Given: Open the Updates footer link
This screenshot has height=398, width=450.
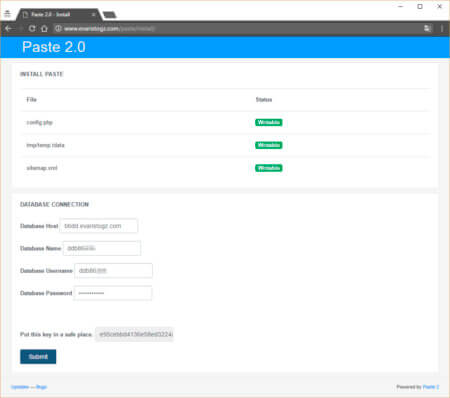Looking at the screenshot, I should [x=20, y=387].
